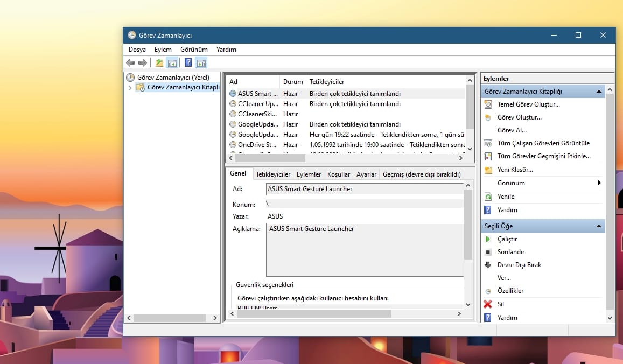Click the task list vertical scrollbar thumb

pos(470,107)
